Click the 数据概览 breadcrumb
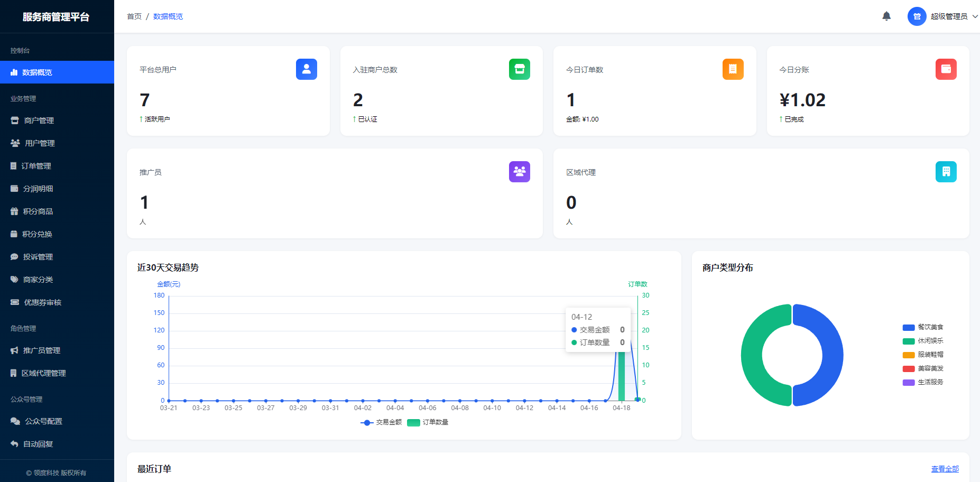The width and height of the screenshot is (980, 482). click(x=168, y=16)
